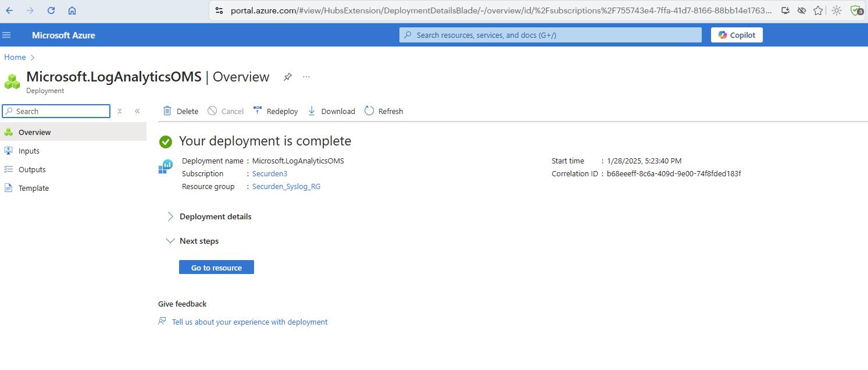The image size is (868, 370).
Task: Click the Go to resource button
Action: [216, 268]
